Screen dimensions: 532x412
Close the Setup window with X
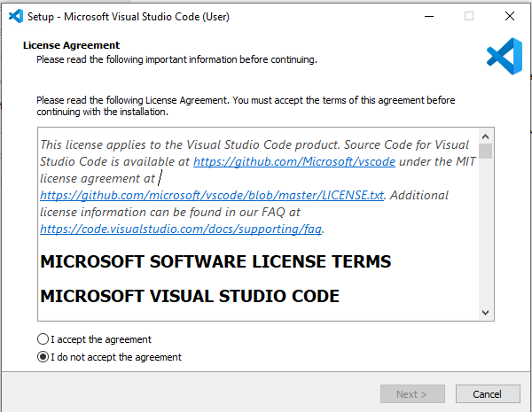[x=510, y=16]
